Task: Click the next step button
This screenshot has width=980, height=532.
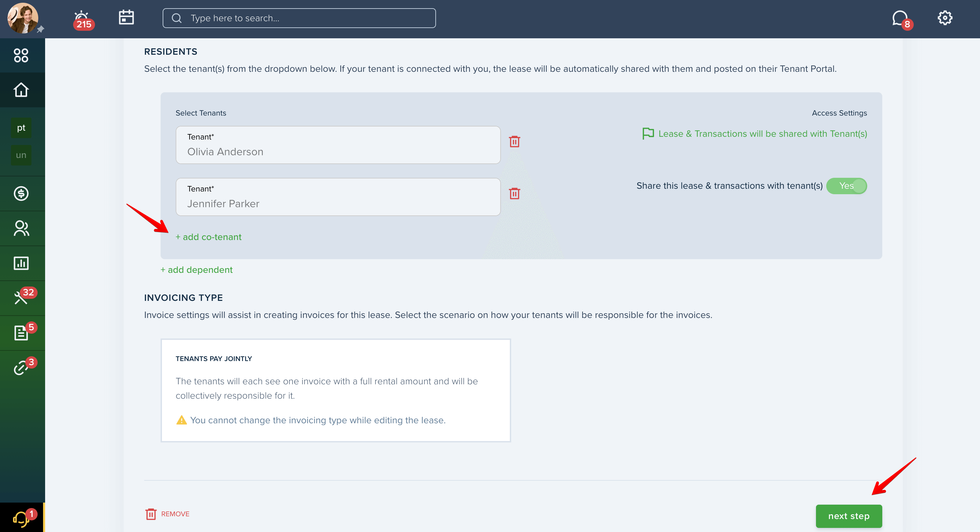Action: [x=848, y=516]
